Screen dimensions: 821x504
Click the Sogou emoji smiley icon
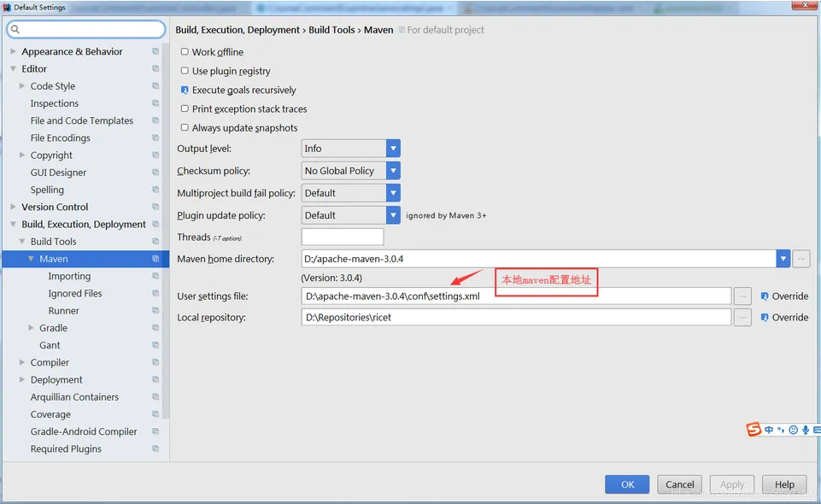coord(794,430)
